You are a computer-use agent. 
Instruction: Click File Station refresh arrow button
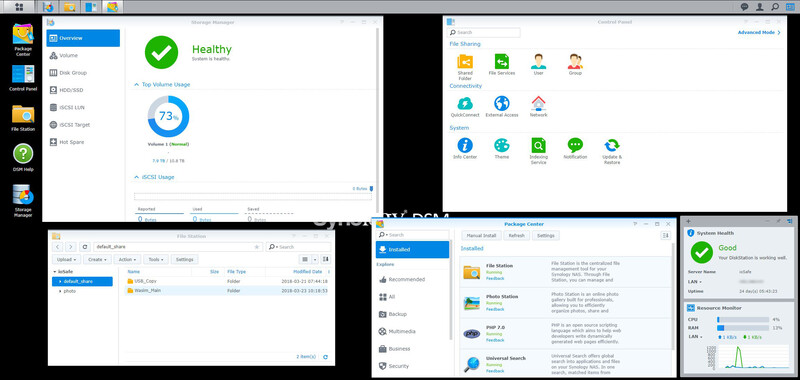click(85, 247)
